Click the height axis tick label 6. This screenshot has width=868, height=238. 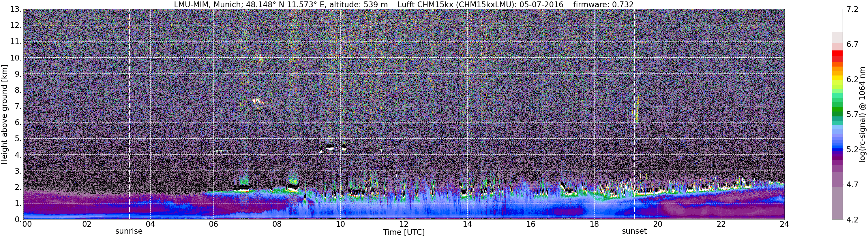tap(18, 122)
